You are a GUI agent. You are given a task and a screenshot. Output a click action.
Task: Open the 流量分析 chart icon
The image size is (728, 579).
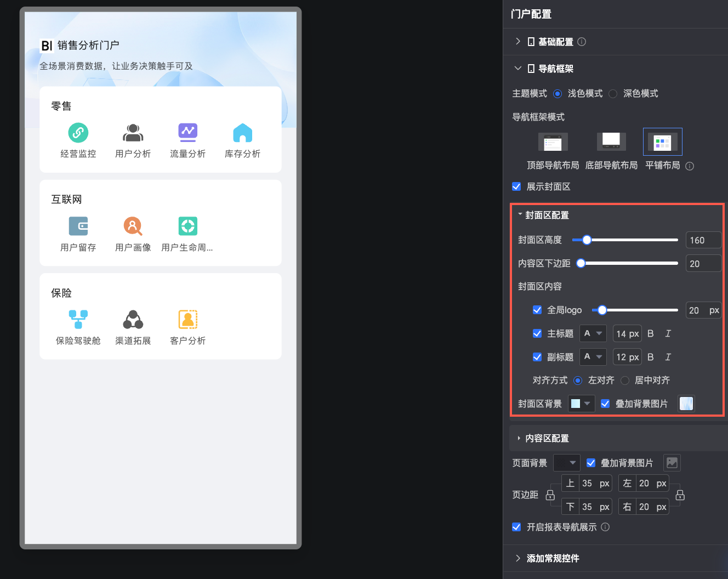click(188, 132)
